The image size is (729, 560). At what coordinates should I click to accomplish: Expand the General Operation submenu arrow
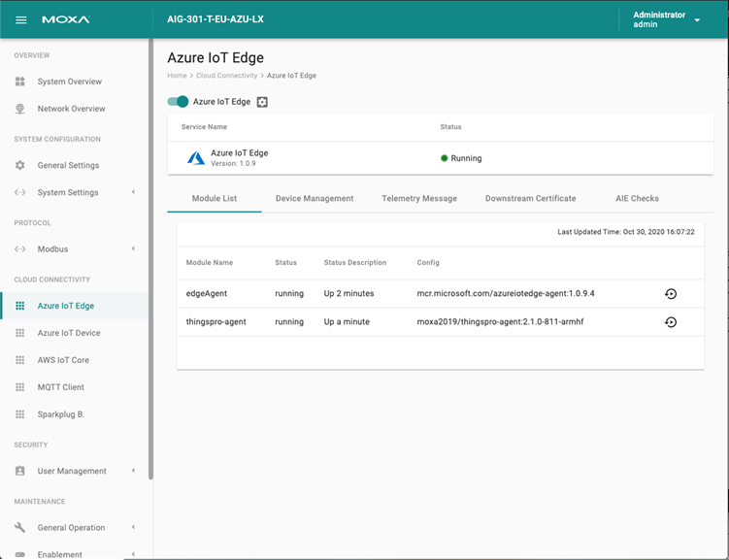pos(133,527)
